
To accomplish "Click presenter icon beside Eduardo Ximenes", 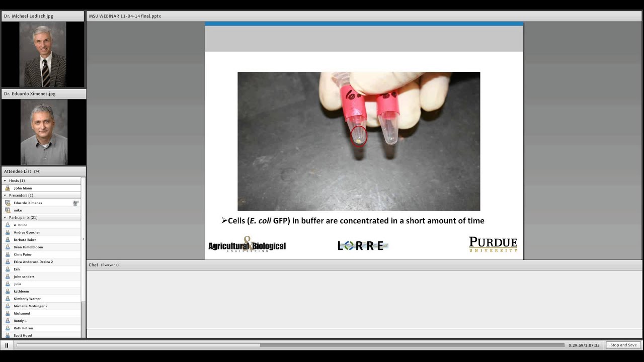I will click(8, 203).
